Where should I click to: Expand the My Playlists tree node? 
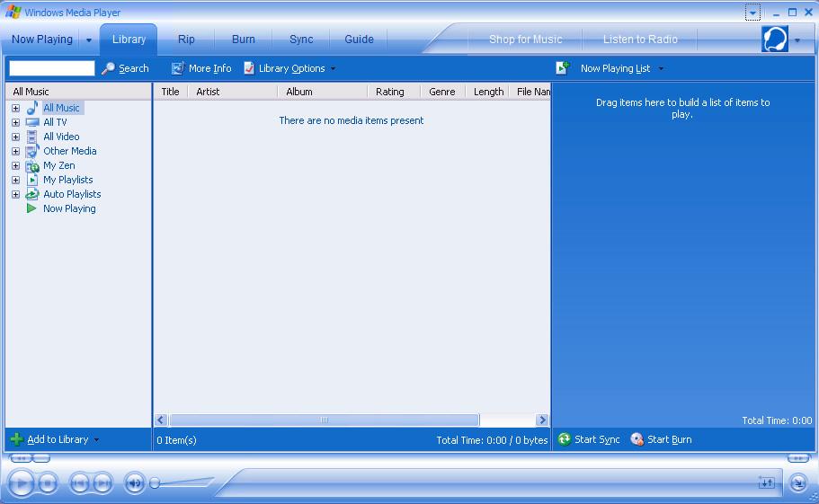pos(15,180)
